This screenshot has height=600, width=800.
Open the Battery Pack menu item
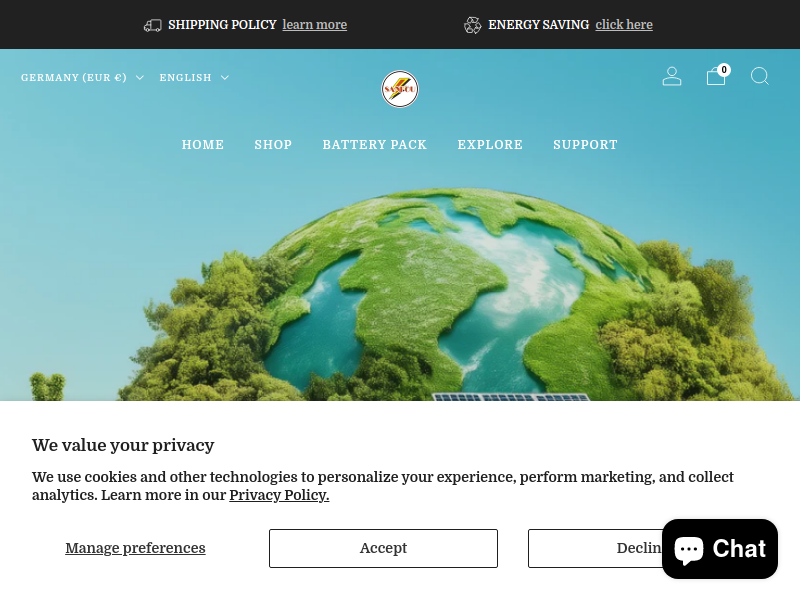pos(374,145)
